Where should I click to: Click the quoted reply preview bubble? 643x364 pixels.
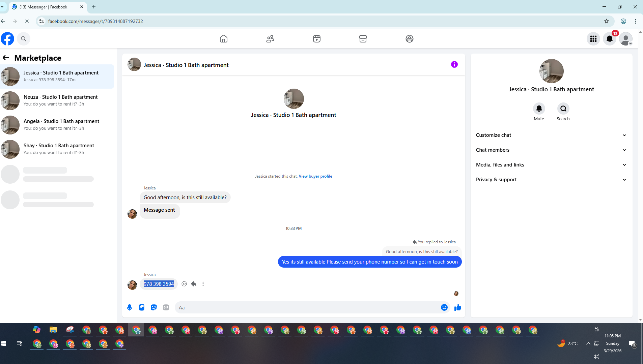point(422,251)
